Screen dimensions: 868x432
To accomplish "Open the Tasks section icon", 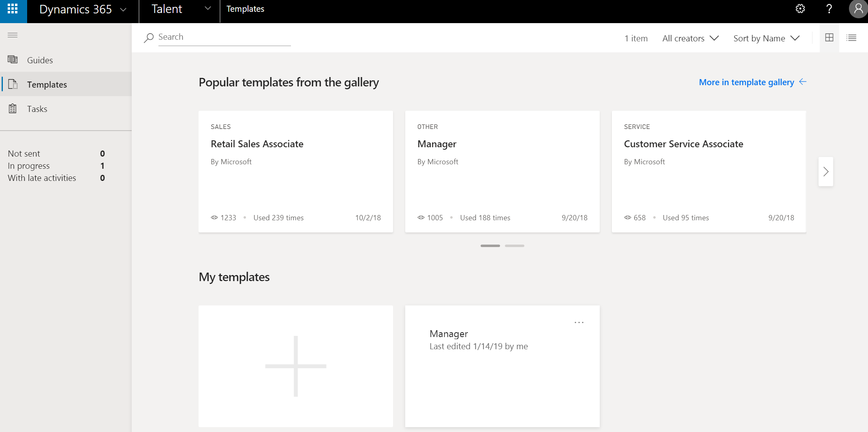I will pyautogui.click(x=12, y=108).
